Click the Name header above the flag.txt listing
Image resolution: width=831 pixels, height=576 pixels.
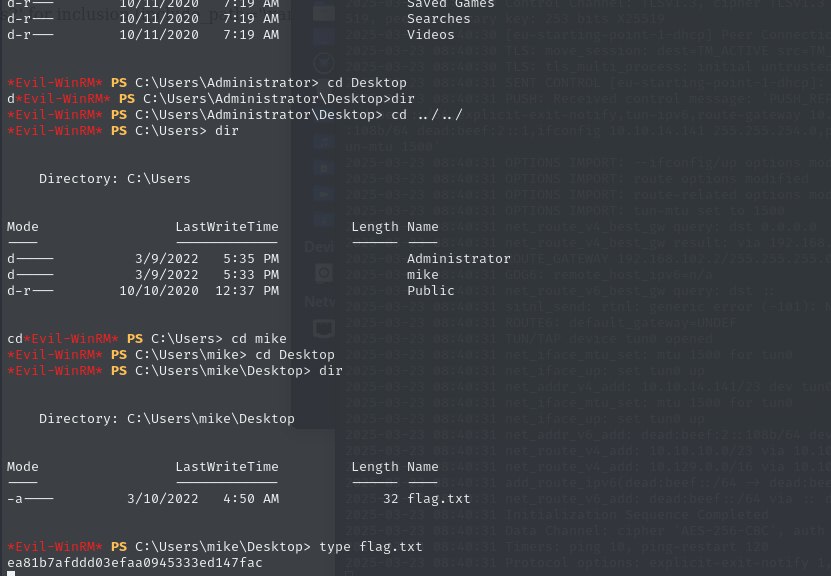point(422,467)
